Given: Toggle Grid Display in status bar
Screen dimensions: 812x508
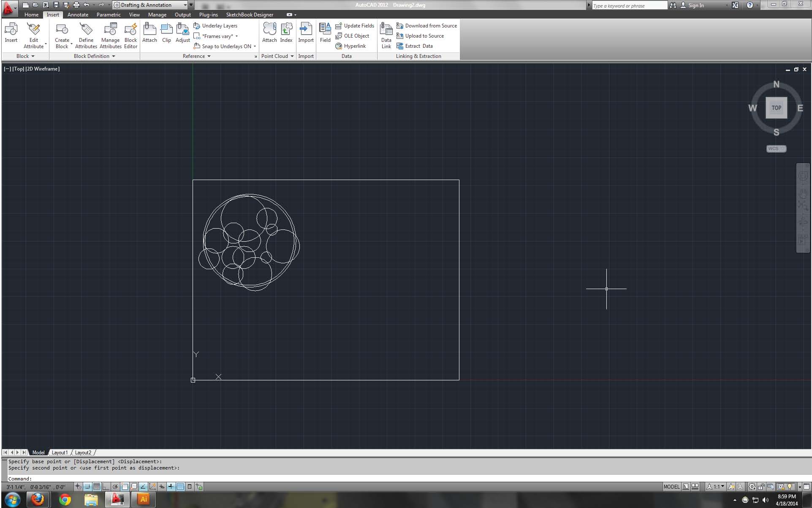Looking at the screenshot, I should click(97, 486).
